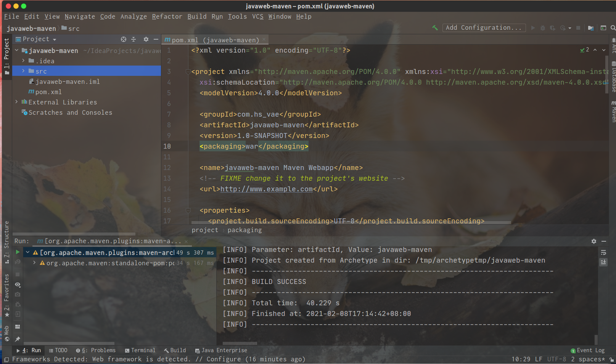This screenshot has height=364, width=616.
Task: Collapse the maven-archetype run node
Action: pos(27,252)
